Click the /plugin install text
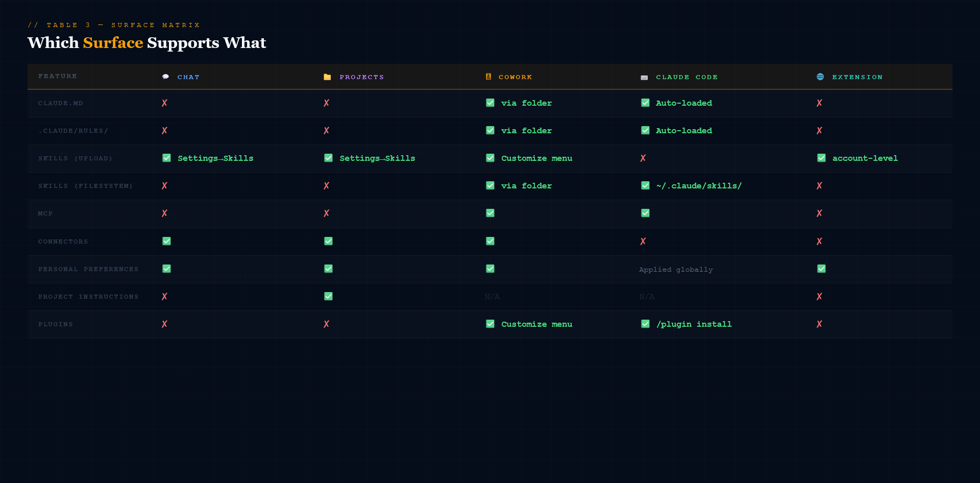Screen dimensions: 980x483 [x=694, y=324]
